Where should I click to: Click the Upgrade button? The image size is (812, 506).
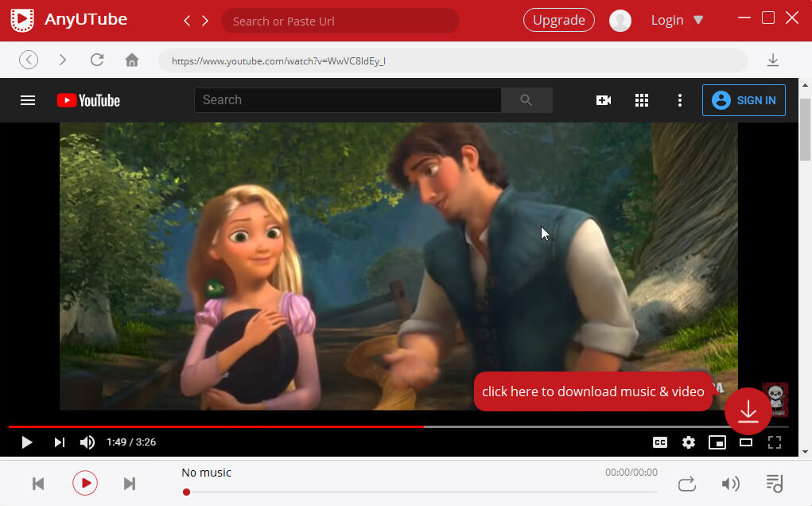pyautogui.click(x=559, y=20)
